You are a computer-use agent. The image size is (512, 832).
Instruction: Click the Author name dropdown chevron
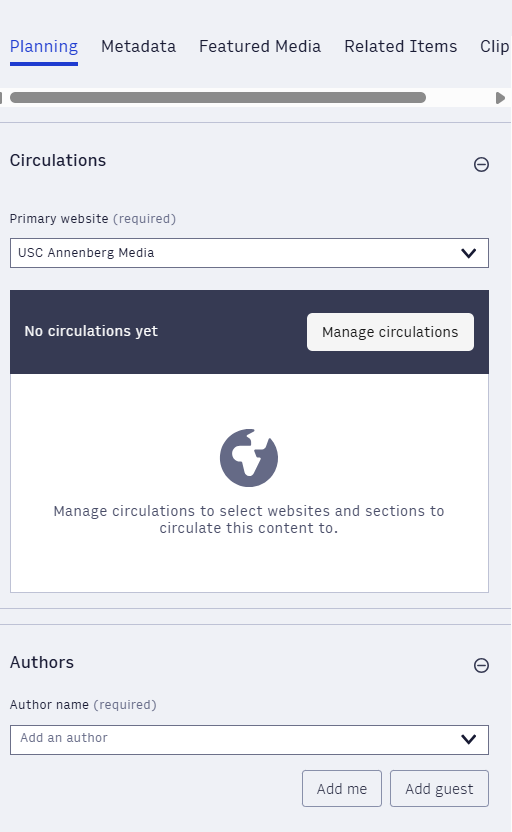468,739
